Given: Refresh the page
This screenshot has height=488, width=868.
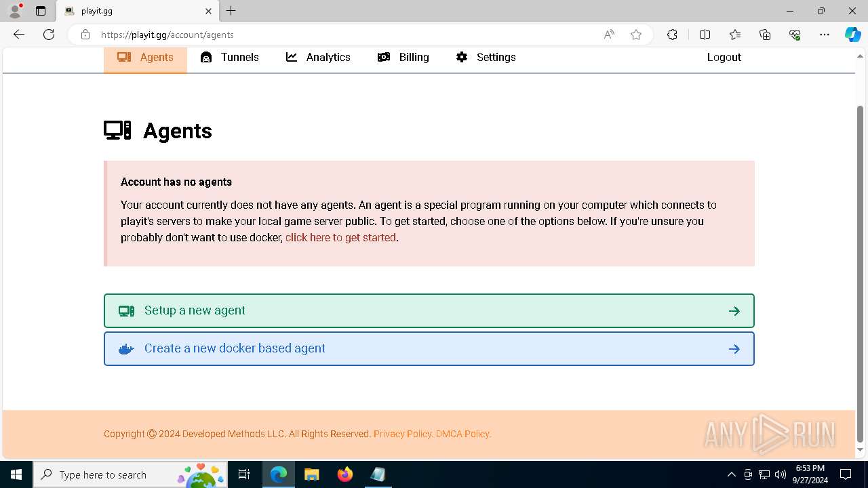Looking at the screenshot, I should tap(49, 35).
